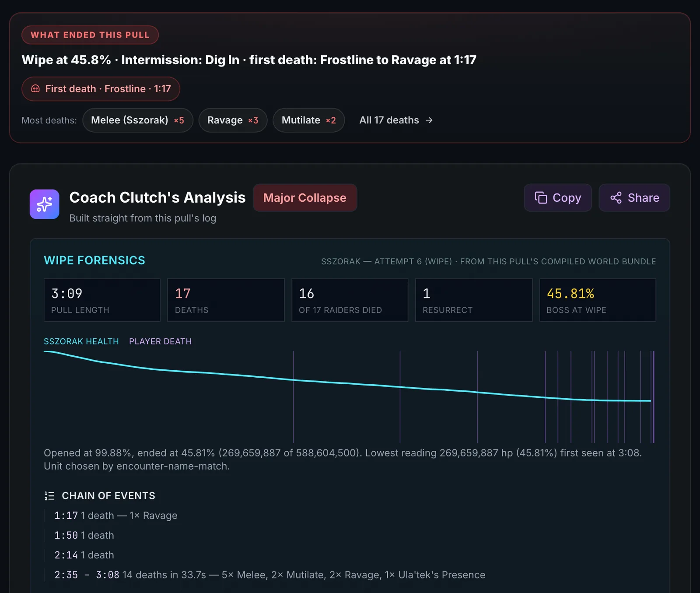Select the SSZORAK HEALTH legend label

[81, 341]
